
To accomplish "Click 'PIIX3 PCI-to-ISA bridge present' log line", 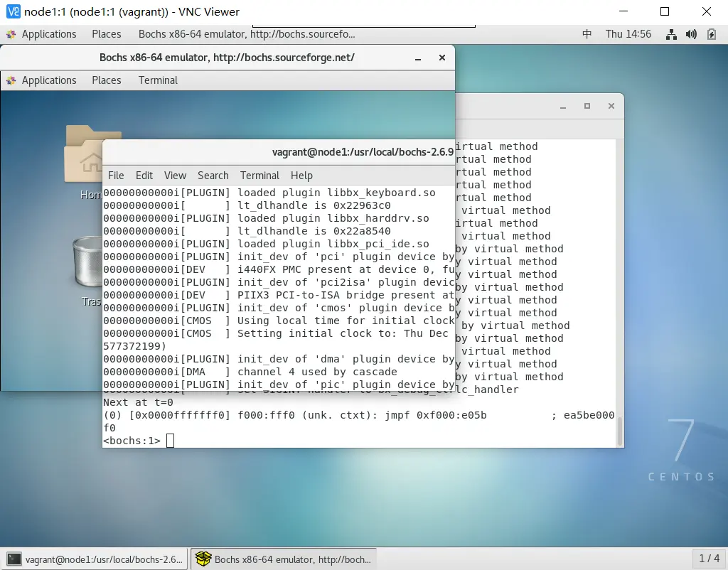I will click(346, 295).
